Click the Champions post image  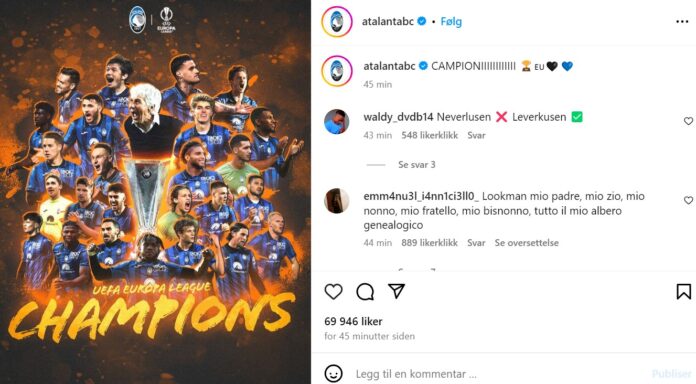[x=155, y=192]
